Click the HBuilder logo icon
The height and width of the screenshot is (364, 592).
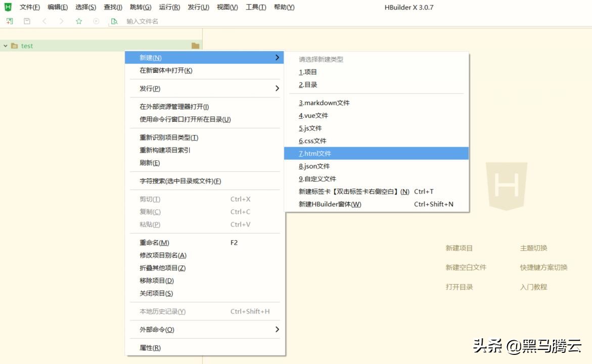[8, 7]
